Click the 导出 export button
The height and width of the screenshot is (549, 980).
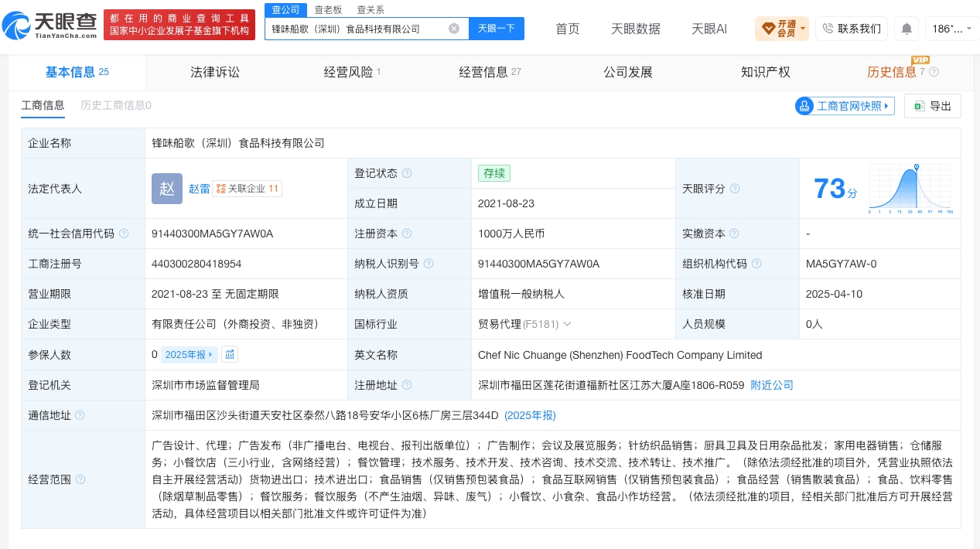933,106
